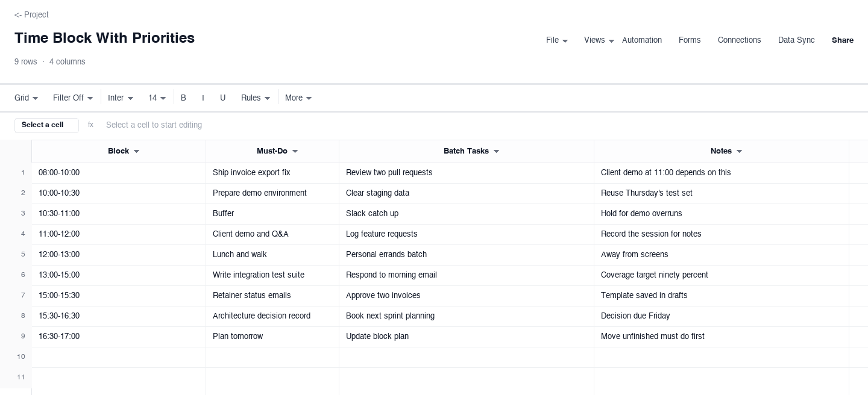Select cell Hold for demo overruns
This screenshot has width=868, height=395.
click(722, 214)
